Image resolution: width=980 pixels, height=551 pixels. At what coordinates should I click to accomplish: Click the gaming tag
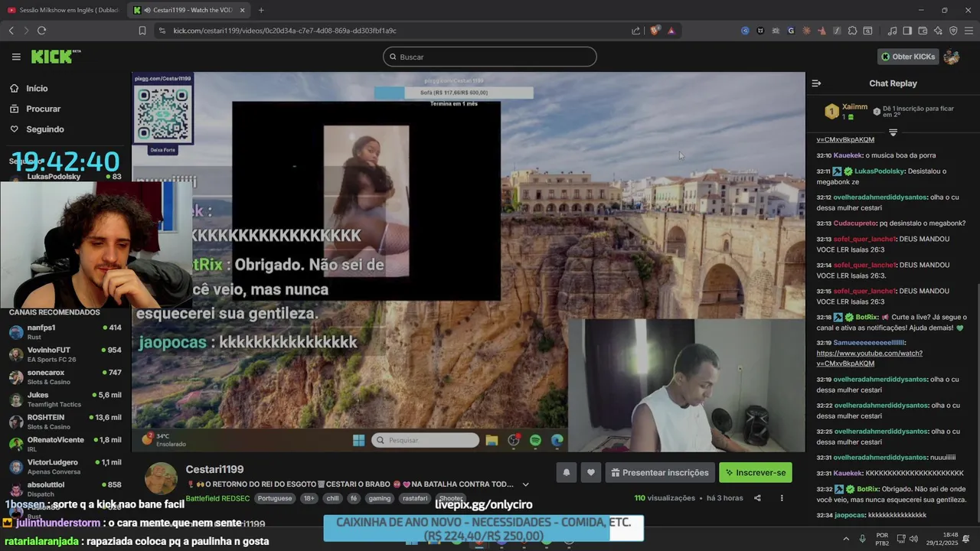pyautogui.click(x=379, y=498)
